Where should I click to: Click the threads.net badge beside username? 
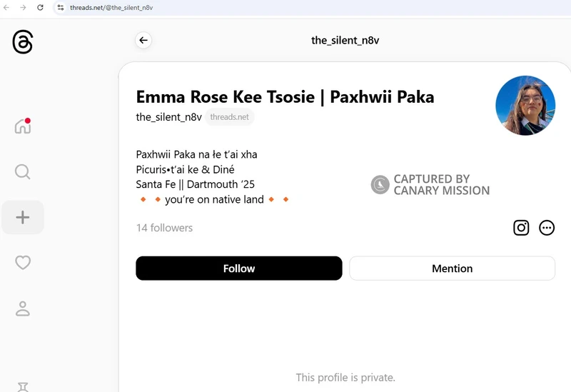click(229, 117)
